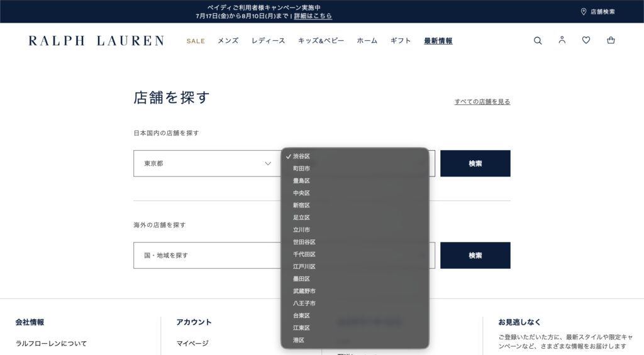The width and height of the screenshot is (644, 355).
Task: Choose 武蔵野市 from the list
Action: pos(355,291)
